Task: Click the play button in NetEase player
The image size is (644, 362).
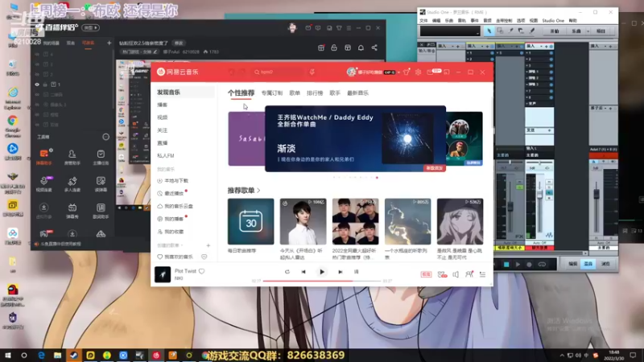Action: (322, 272)
